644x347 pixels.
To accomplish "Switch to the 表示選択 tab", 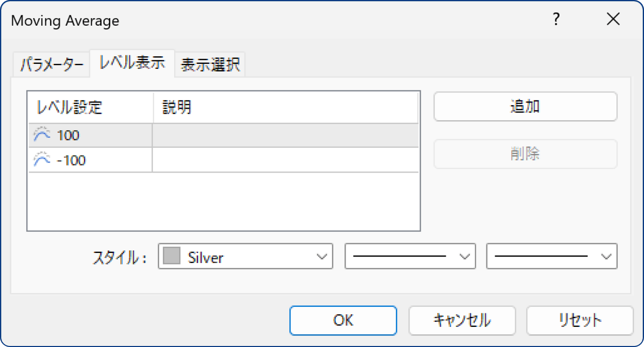I will 210,64.
